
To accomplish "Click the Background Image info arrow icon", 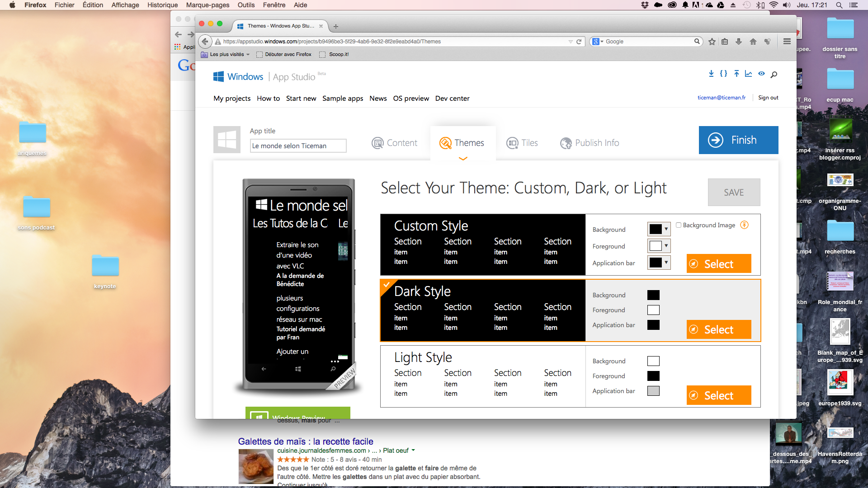I will point(744,225).
